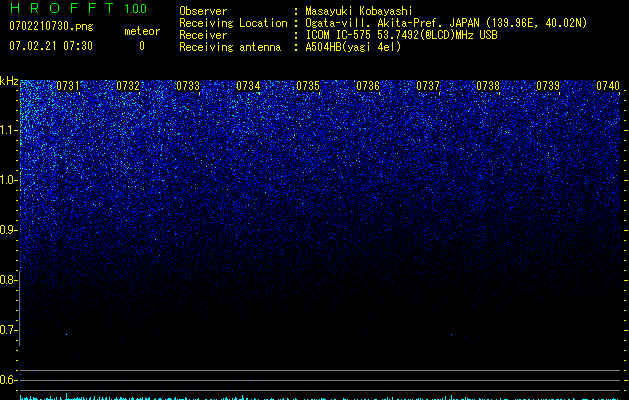Click the HROFFT title text

(62, 8)
